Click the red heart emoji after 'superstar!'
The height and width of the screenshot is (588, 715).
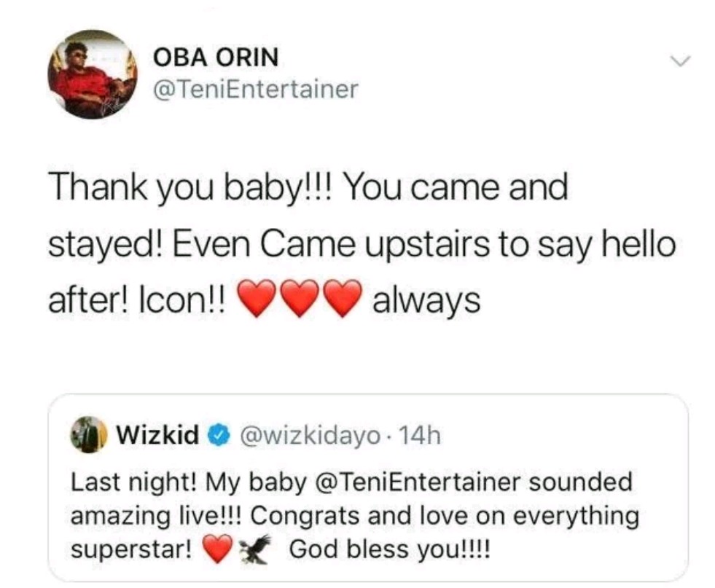tap(216, 549)
